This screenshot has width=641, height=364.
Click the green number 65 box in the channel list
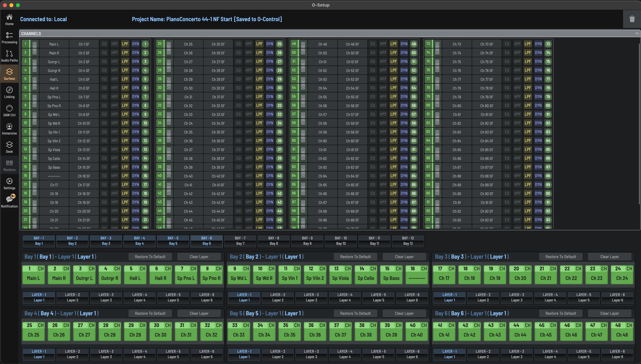click(294, 185)
